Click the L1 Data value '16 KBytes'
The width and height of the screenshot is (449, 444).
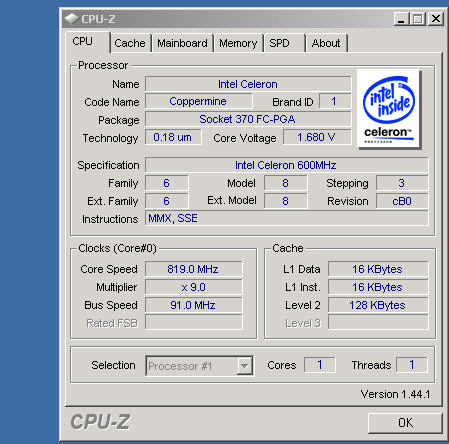point(378,269)
